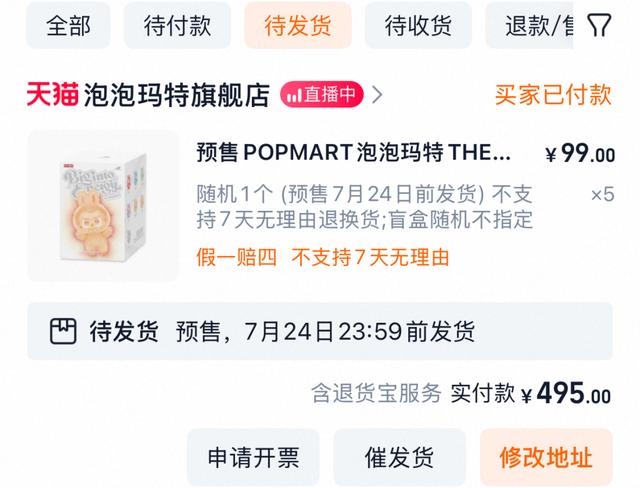Click the 修改地址 button
Viewport: 640px width, 488px height.
[546, 457]
